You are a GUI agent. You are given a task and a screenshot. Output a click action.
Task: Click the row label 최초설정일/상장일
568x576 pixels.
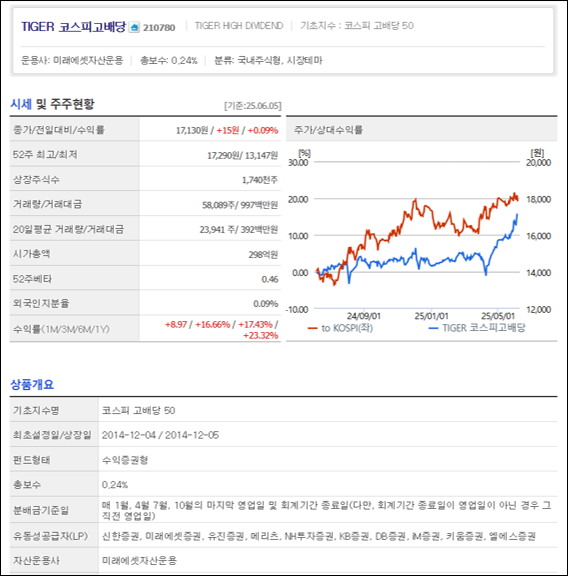pos(52,435)
